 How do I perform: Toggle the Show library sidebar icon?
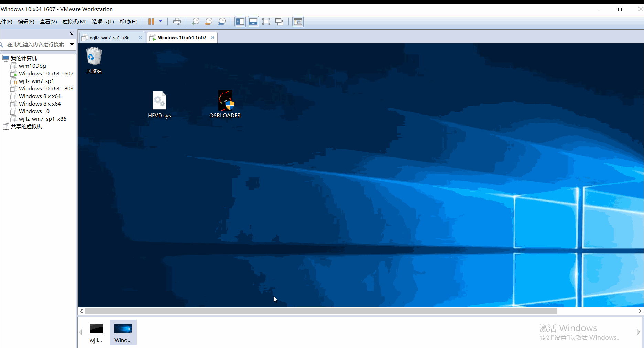(240, 22)
